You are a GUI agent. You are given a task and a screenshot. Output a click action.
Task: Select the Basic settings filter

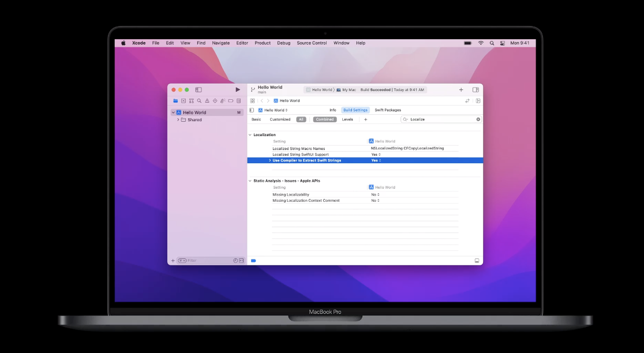(x=256, y=119)
